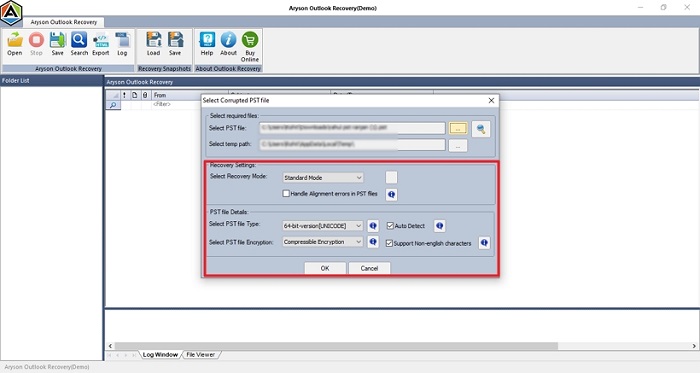Enable Handle Alignment errors in PST files
The width and height of the screenshot is (700, 373).
pyautogui.click(x=286, y=194)
